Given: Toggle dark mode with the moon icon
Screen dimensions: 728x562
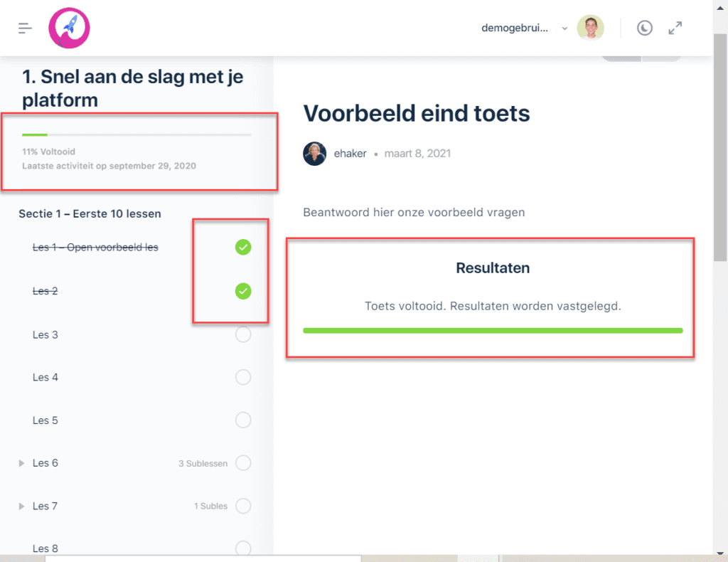Looking at the screenshot, I should [x=644, y=28].
